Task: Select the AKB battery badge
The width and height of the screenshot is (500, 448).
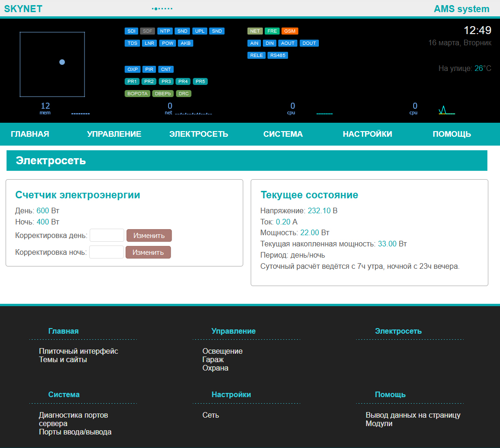Action: coord(185,43)
